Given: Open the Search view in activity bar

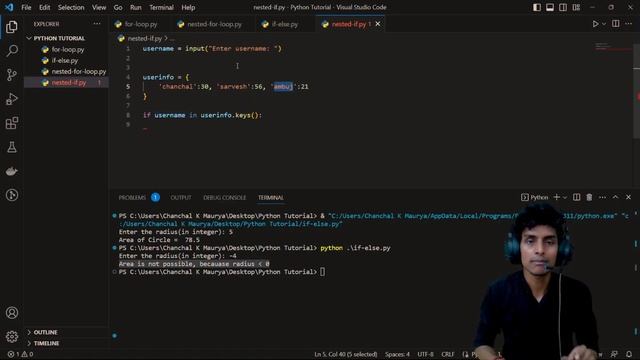Looking at the screenshot, I should pos(12,51).
